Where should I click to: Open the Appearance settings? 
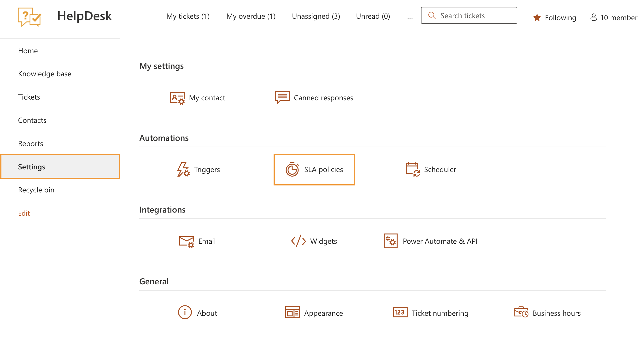point(314,313)
